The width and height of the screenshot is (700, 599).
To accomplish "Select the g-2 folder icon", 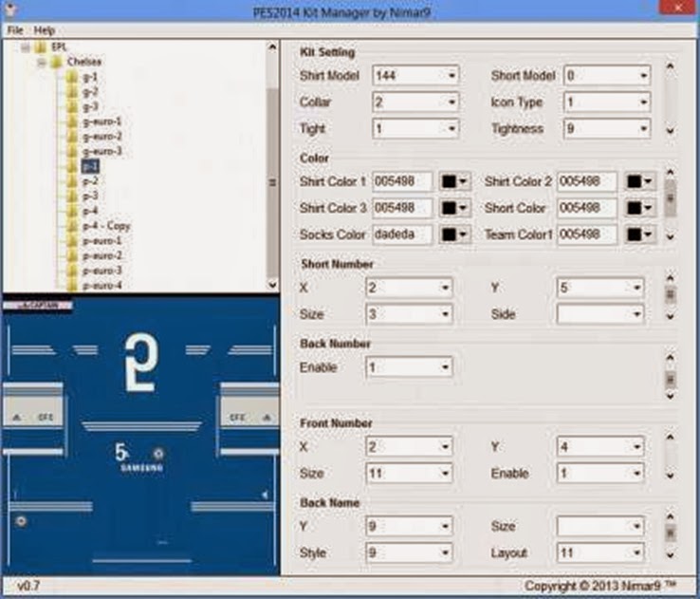I will [x=72, y=92].
